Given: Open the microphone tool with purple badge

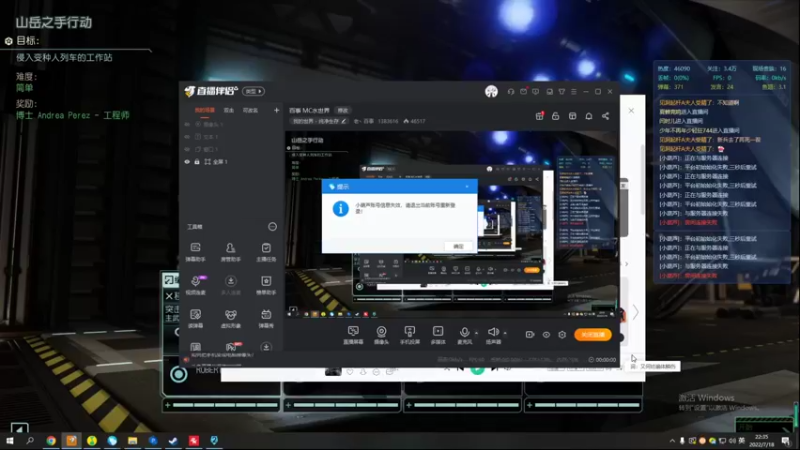Looking at the screenshot, I should [x=195, y=285].
